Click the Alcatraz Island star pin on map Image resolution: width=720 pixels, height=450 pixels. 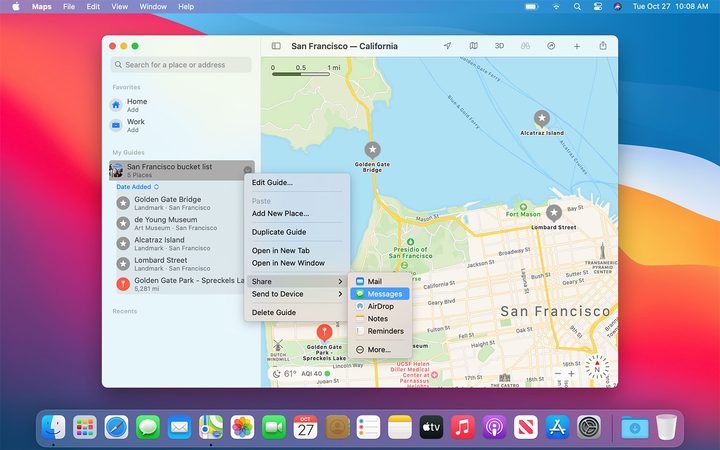pyautogui.click(x=542, y=119)
